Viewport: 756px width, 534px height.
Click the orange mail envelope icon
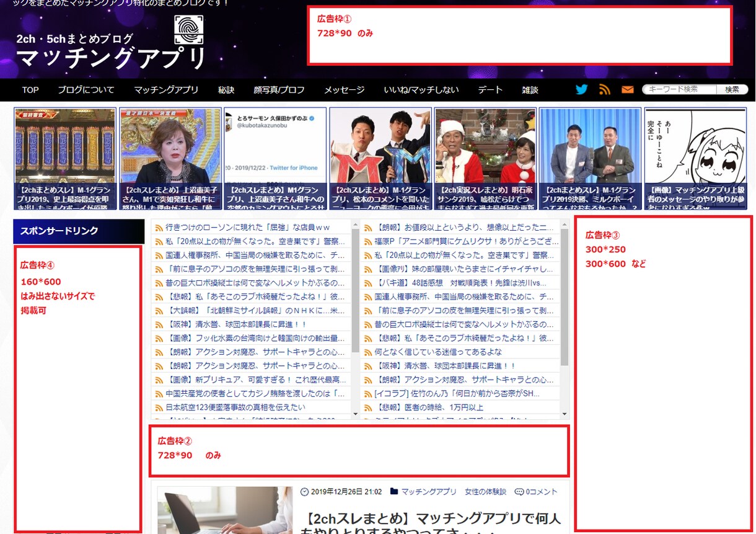(x=628, y=90)
